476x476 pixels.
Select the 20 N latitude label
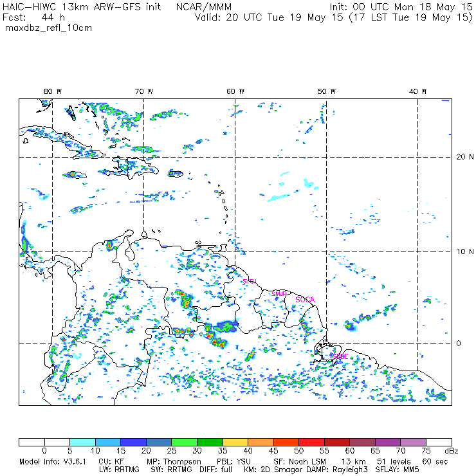[x=465, y=157]
